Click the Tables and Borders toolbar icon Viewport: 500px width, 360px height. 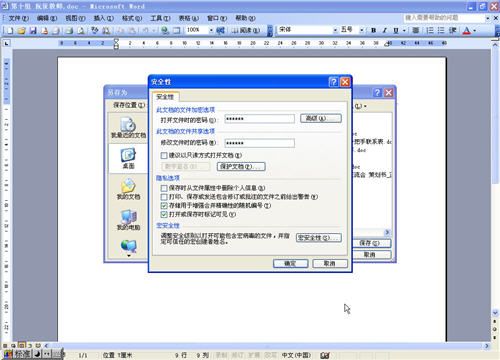point(176,31)
